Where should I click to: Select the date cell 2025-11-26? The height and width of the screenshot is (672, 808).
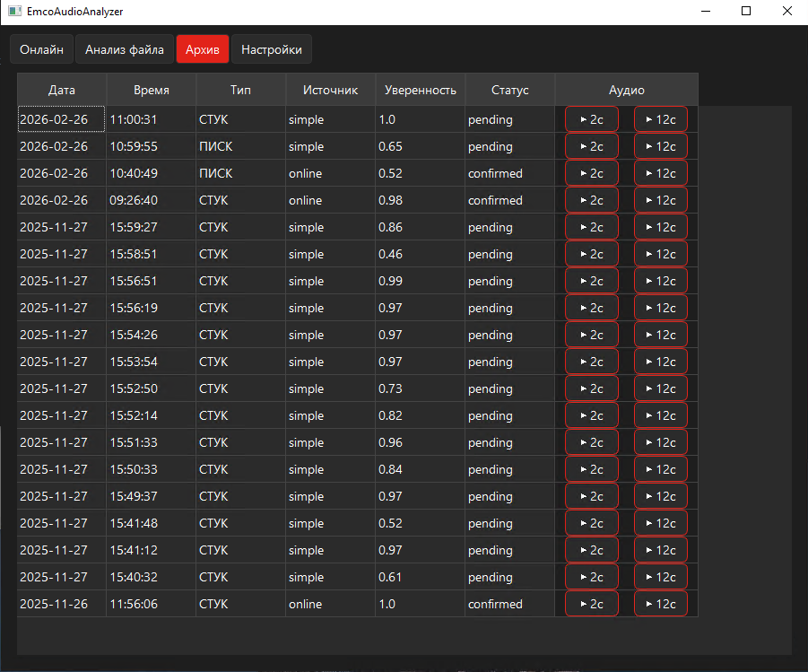(x=62, y=604)
